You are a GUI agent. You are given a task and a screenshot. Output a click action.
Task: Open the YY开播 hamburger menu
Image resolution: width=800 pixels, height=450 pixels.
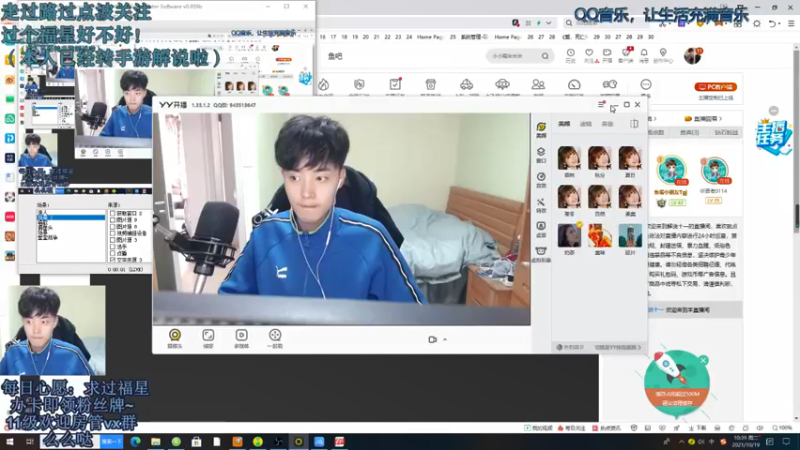(x=601, y=104)
